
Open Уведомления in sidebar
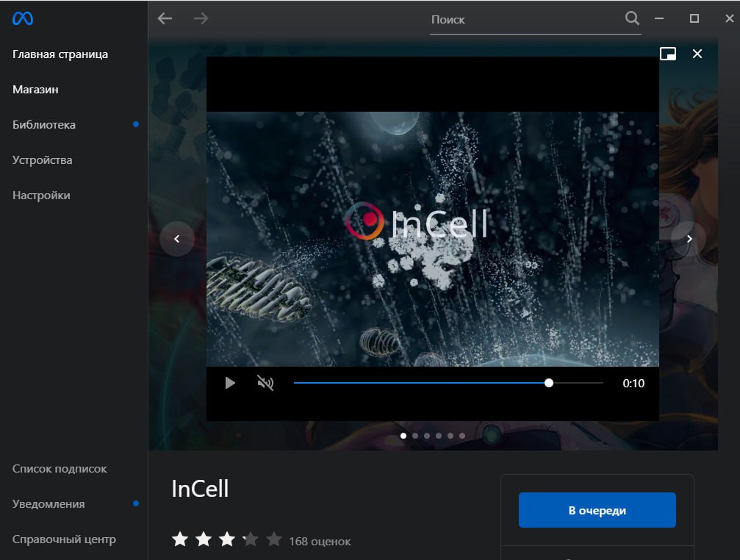pos(49,504)
